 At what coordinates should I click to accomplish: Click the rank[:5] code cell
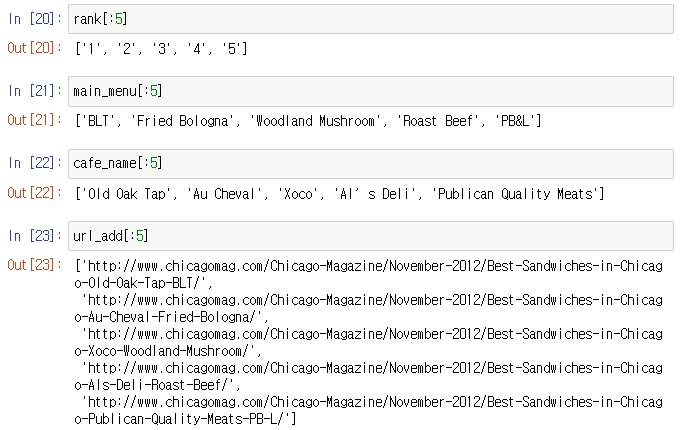tap(370, 19)
